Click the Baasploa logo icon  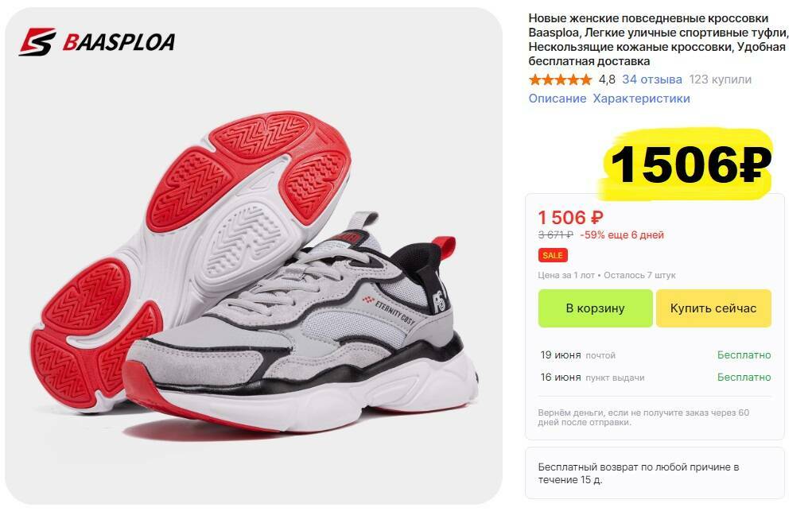tap(37, 42)
